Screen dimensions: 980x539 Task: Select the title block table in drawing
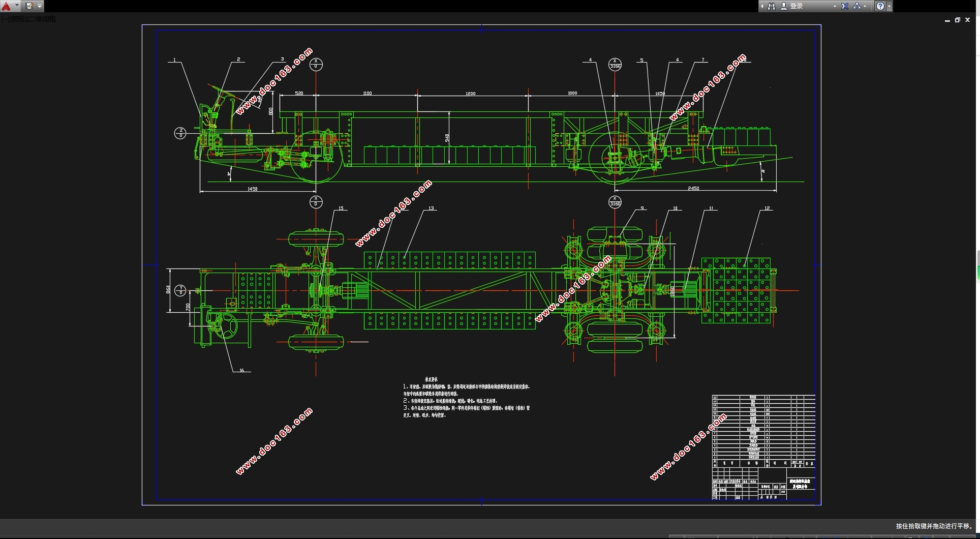(763, 447)
